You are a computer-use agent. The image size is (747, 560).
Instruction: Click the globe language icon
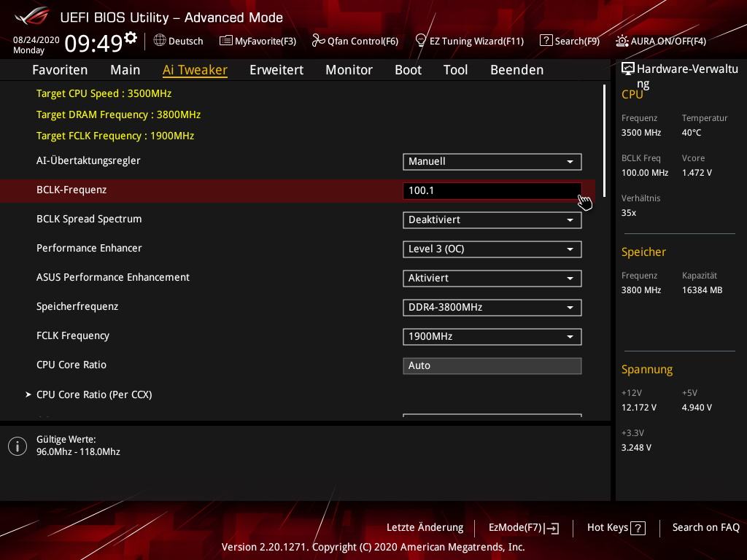coord(160,41)
